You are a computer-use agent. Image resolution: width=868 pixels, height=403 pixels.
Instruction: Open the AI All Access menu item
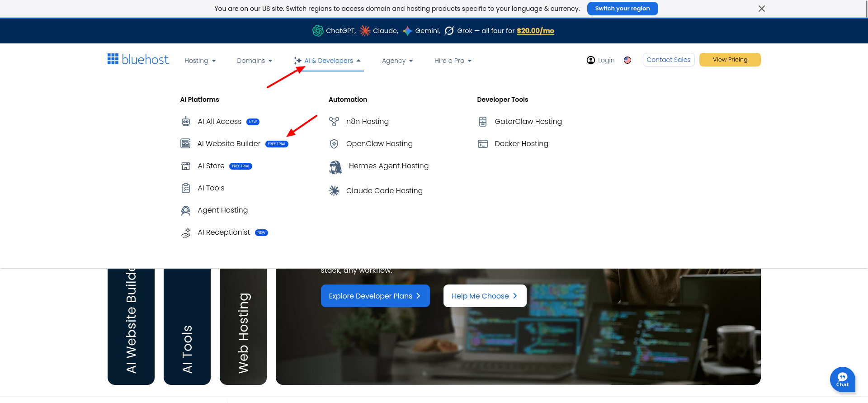[220, 122]
